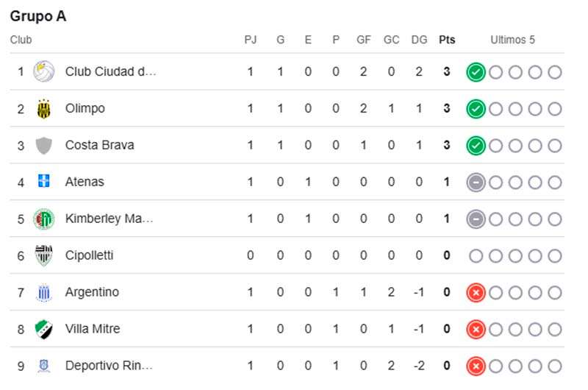Open the Deportivo Rincón crest icon
The image size is (588, 390).
(x=44, y=366)
